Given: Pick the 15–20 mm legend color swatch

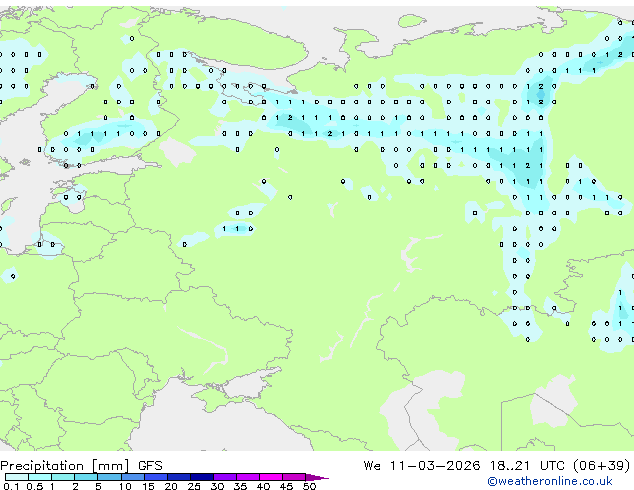Looking at the screenshot, I should click(156, 477).
